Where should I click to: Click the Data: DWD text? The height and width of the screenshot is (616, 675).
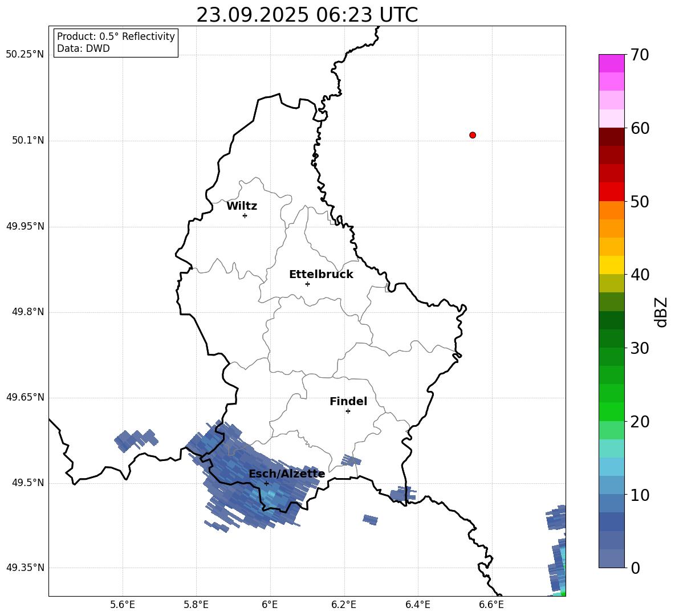point(83,48)
